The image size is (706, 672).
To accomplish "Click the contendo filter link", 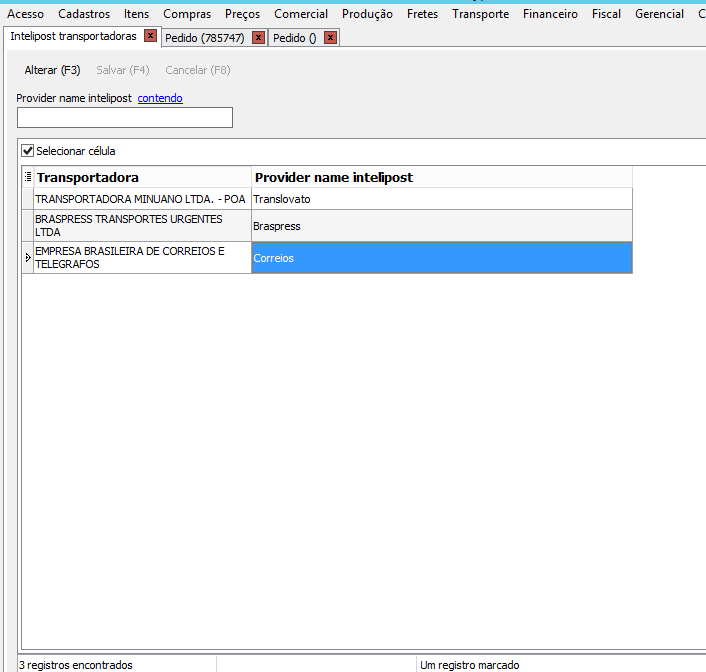I will click(160, 98).
